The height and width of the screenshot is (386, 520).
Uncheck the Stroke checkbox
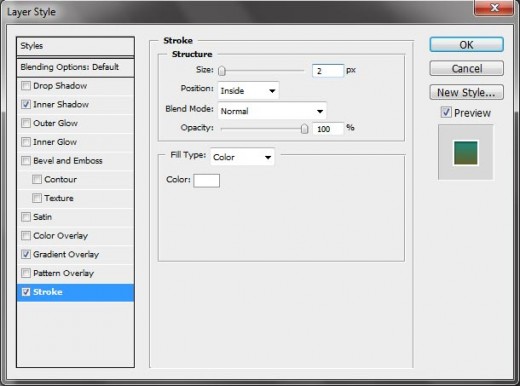pyautogui.click(x=26, y=292)
